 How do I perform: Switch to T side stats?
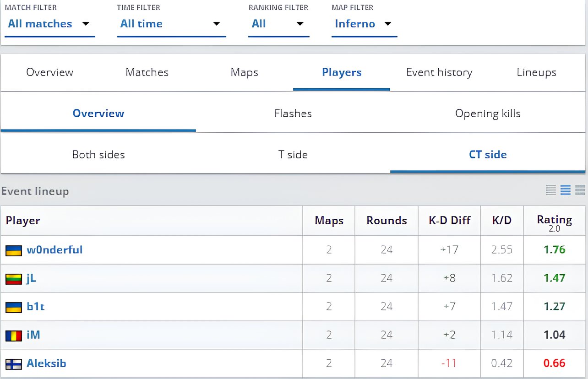click(293, 155)
